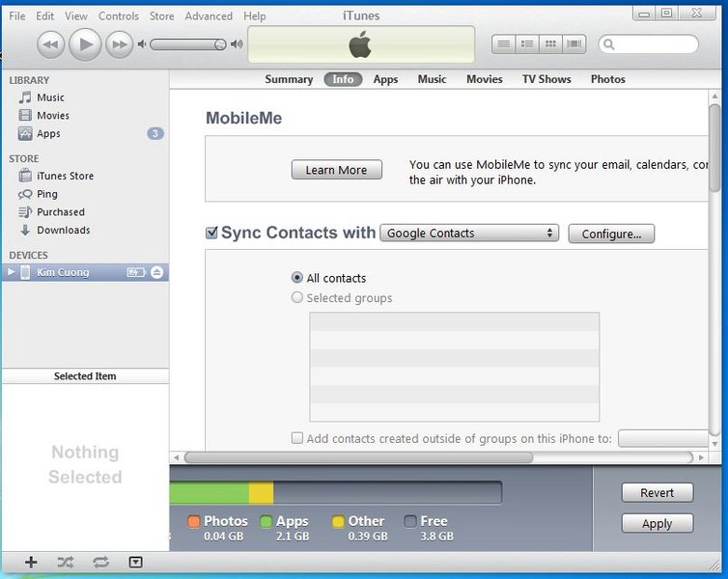This screenshot has height=579, width=728.
Task: Switch to Cover Flow view
Action: 575,44
